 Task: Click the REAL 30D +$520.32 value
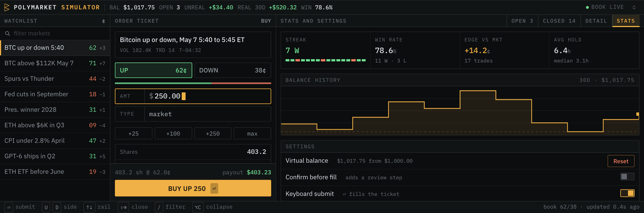click(283, 7)
